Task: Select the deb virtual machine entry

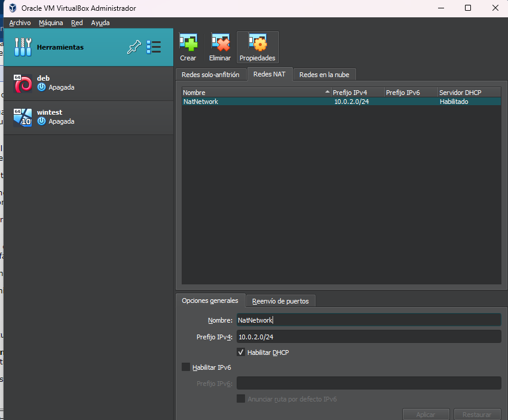Action: point(88,83)
